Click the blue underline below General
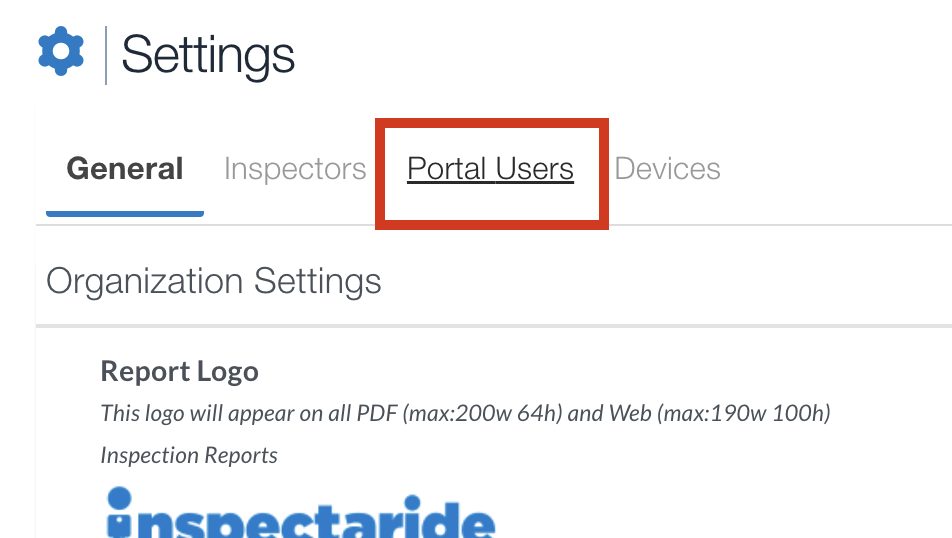Image resolution: width=952 pixels, height=538 pixels. tap(125, 214)
